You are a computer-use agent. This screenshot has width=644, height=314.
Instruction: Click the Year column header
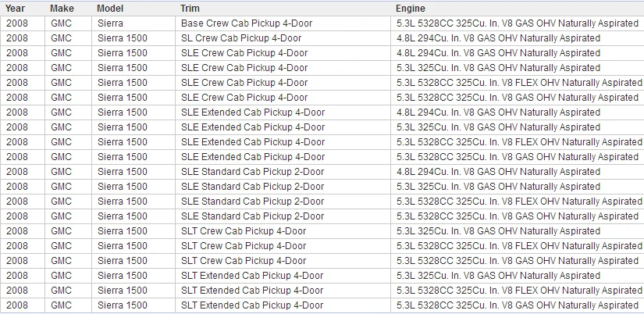(22, 9)
